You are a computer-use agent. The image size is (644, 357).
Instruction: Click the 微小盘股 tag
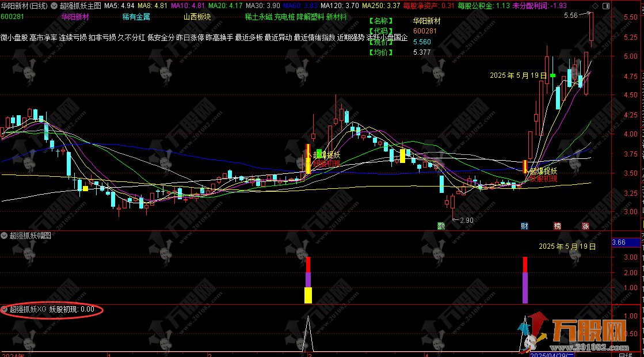(x=14, y=38)
